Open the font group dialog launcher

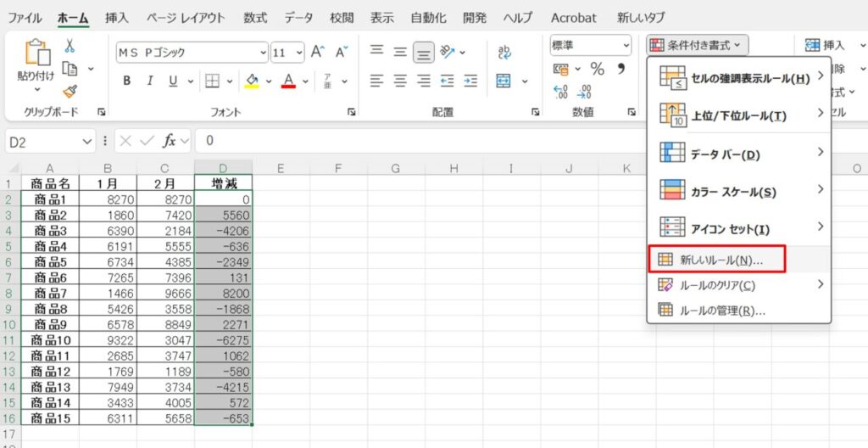[351, 112]
